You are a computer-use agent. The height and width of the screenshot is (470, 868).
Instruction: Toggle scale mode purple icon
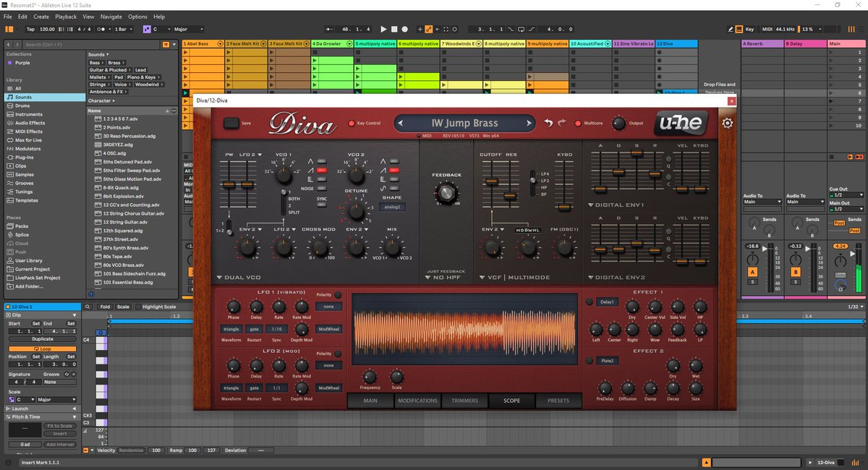[x=148, y=29]
